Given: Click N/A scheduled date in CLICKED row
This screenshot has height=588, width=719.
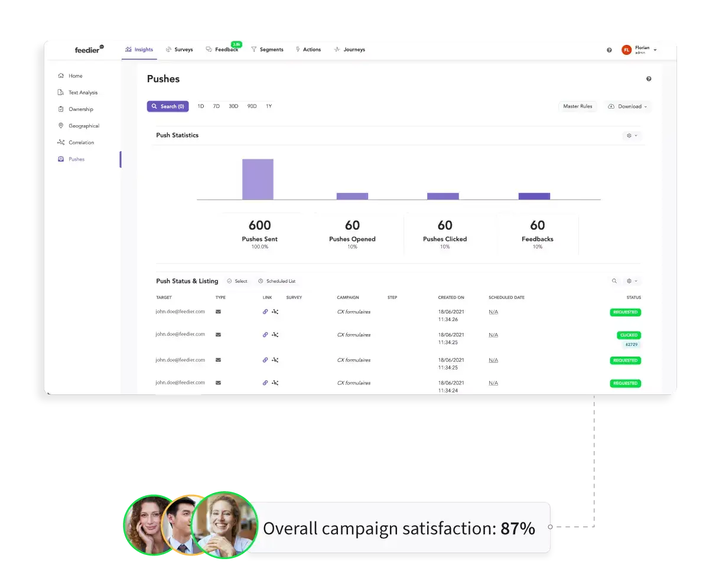Looking at the screenshot, I should click(493, 335).
